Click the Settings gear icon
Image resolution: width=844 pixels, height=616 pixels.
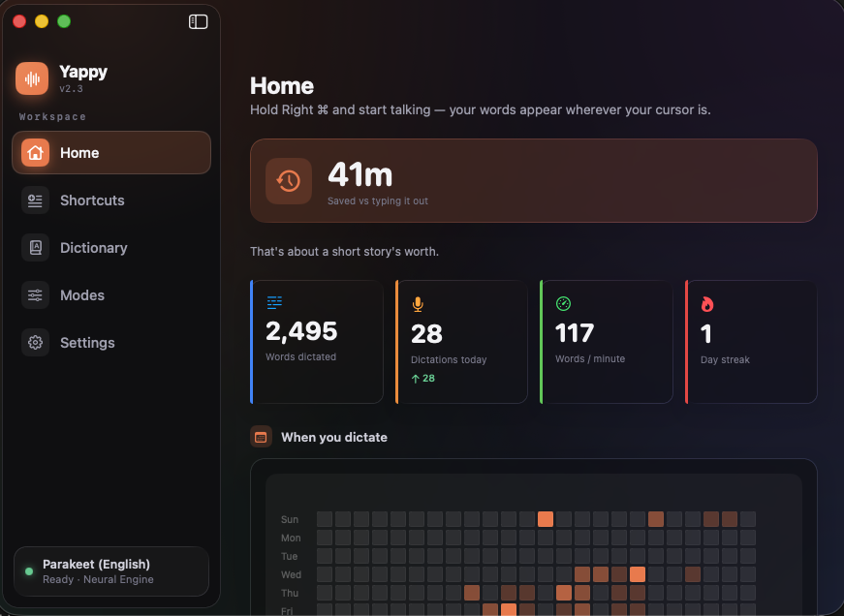[x=36, y=342]
